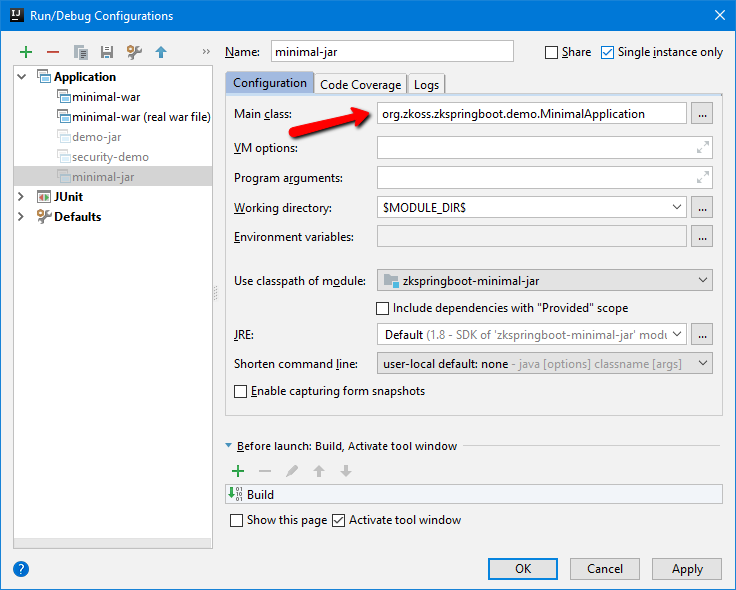Image resolution: width=736 pixels, height=590 pixels.
Task: Switch to the Logs tab
Action: [426, 85]
